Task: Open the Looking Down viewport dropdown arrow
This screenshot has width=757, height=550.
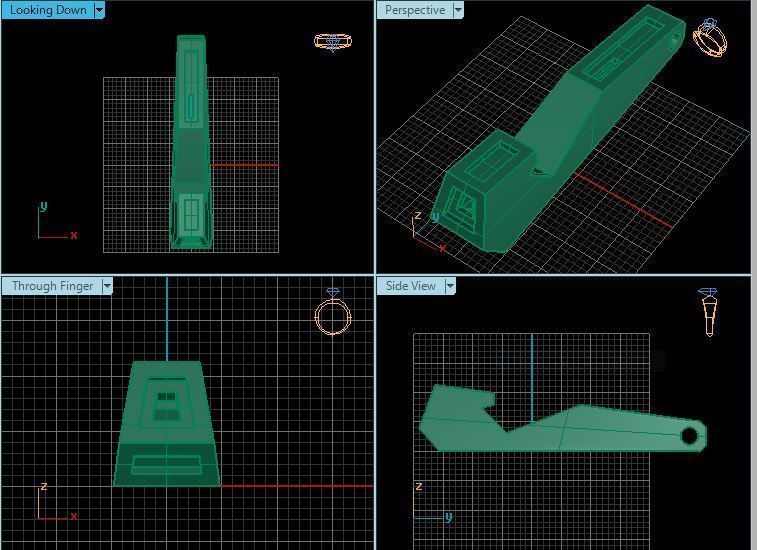Action: (99, 10)
